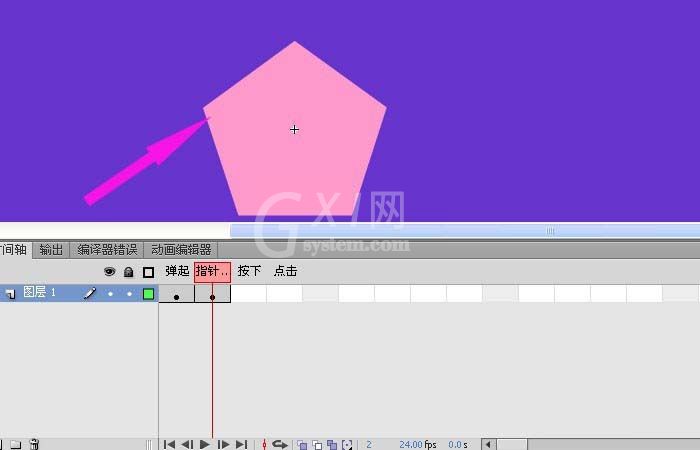Image resolution: width=700 pixels, height=450 pixels.
Task: Click the current frame number 2
Action: [369, 445]
